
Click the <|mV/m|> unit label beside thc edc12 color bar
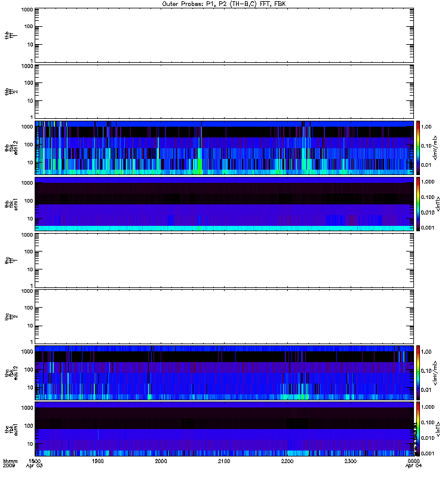pyautogui.click(x=435, y=373)
